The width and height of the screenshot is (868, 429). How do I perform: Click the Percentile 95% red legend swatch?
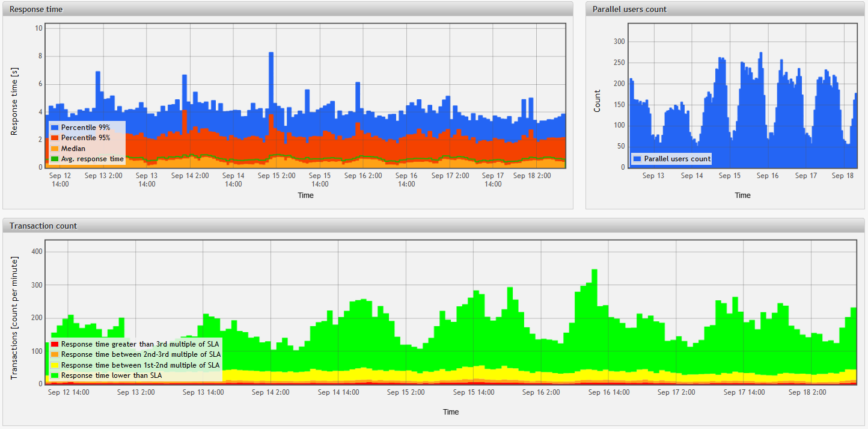coord(55,138)
